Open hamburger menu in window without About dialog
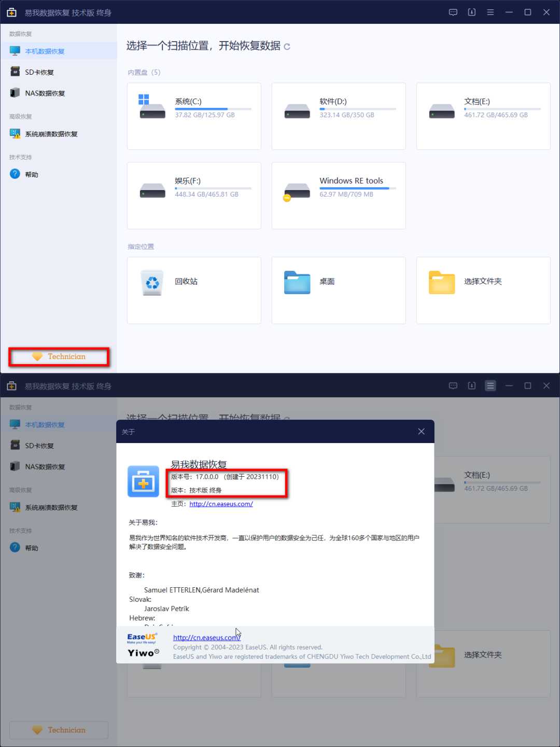 [490, 12]
